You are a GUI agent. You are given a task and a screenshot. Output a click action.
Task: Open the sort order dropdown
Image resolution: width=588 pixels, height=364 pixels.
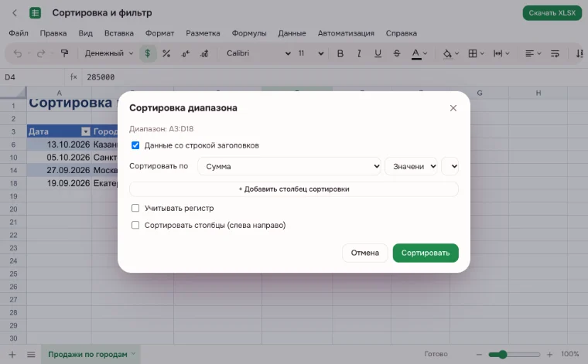(450, 166)
